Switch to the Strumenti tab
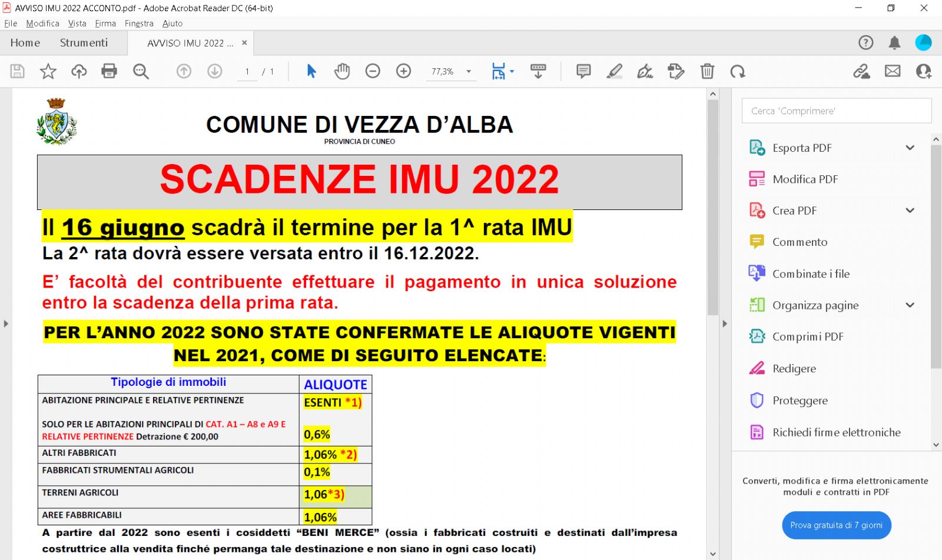 pyautogui.click(x=84, y=43)
